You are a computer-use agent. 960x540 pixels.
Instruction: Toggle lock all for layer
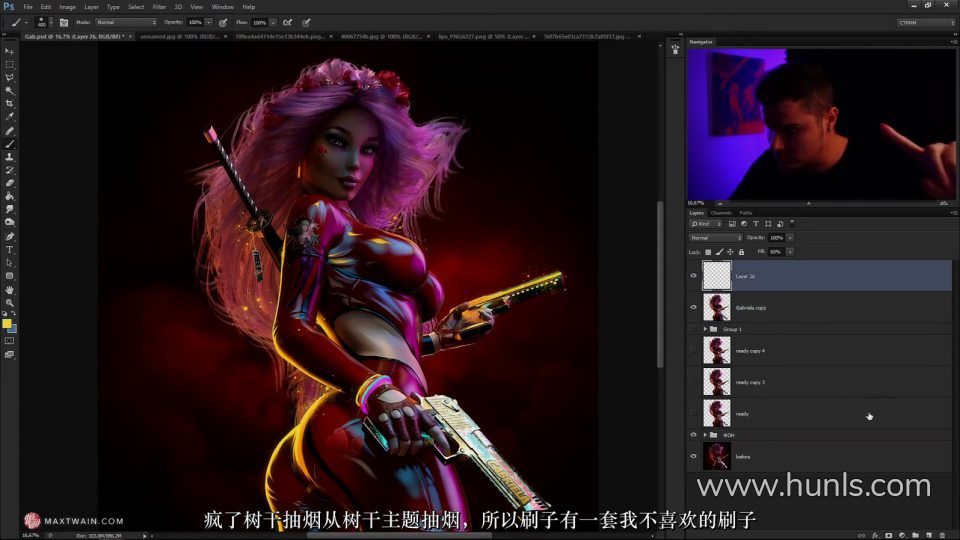click(741, 252)
